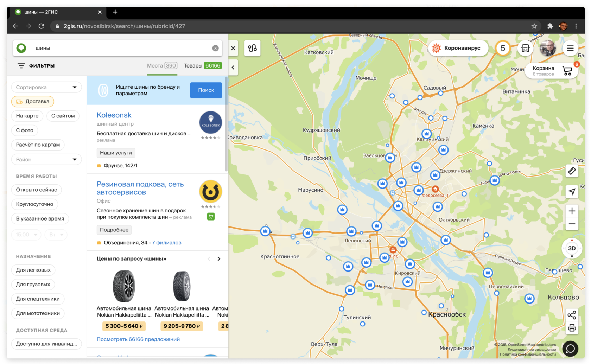Open the hamburger main menu

pyautogui.click(x=570, y=48)
